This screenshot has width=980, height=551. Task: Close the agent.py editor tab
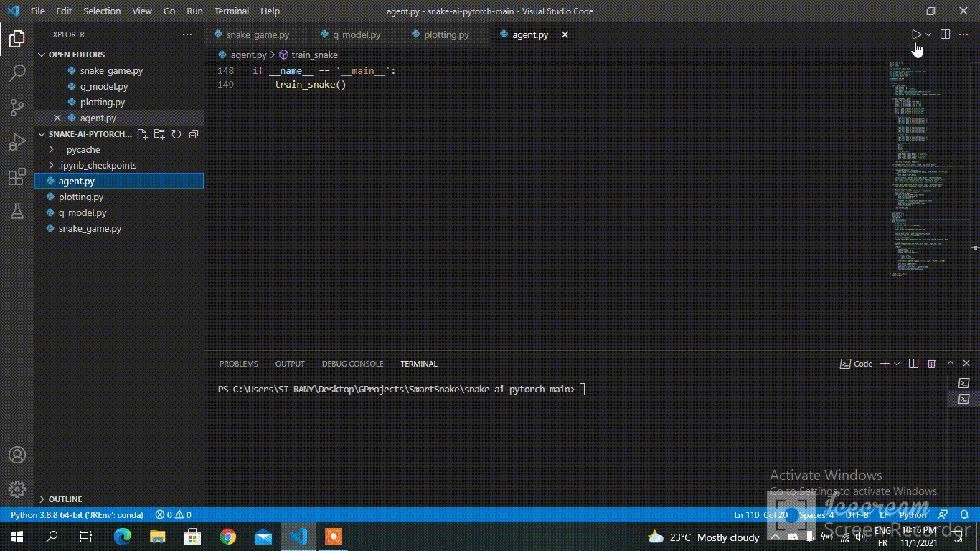565,34
